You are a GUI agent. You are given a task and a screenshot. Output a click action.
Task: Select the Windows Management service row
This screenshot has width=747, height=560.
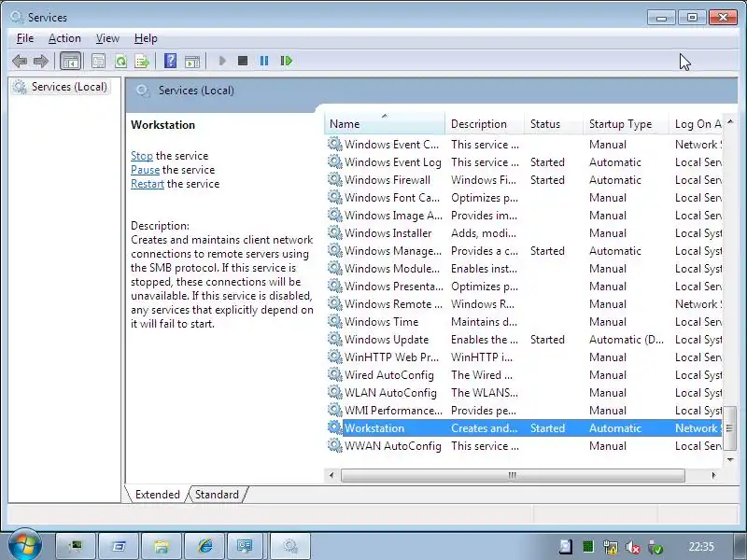point(524,251)
